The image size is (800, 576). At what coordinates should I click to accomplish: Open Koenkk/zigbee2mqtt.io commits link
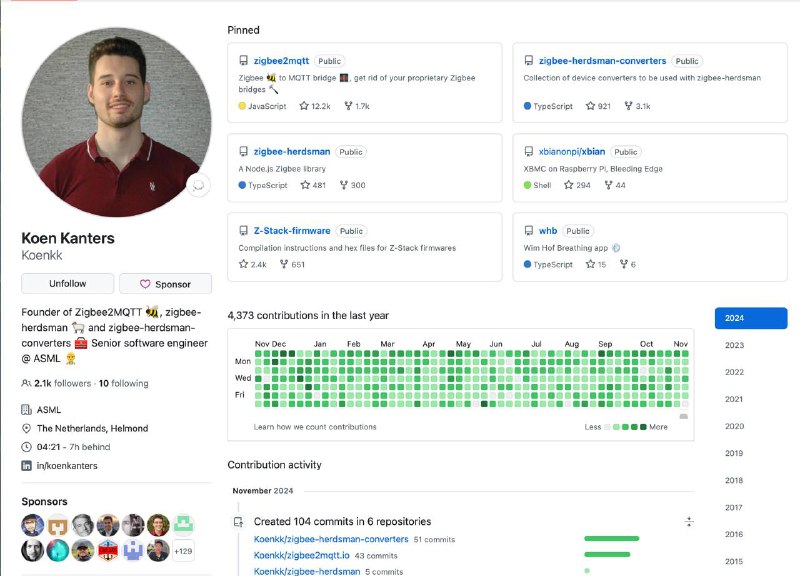click(x=301, y=555)
